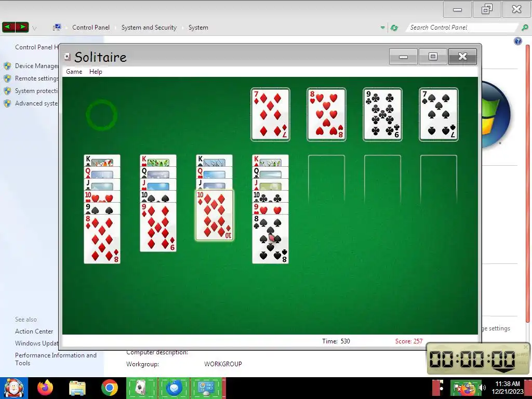The image size is (532, 399).
Task: Click the empty tableau slot below 8 of hearts
Action: click(x=326, y=180)
